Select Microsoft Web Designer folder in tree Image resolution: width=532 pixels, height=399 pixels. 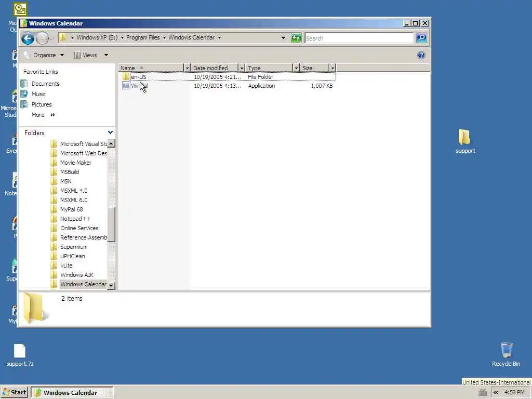click(x=84, y=153)
